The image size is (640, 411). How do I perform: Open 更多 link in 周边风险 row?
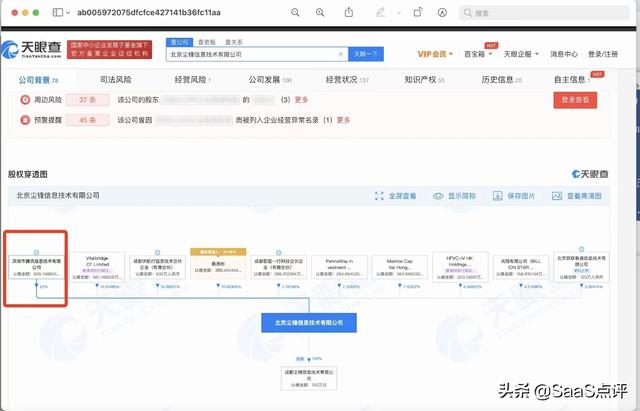tap(302, 100)
